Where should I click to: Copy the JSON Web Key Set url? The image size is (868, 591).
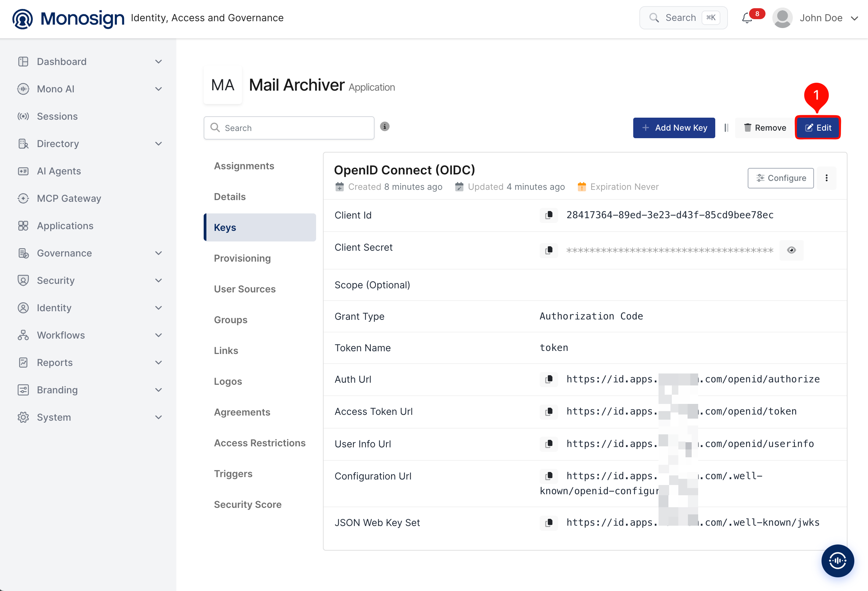[x=549, y=523]
